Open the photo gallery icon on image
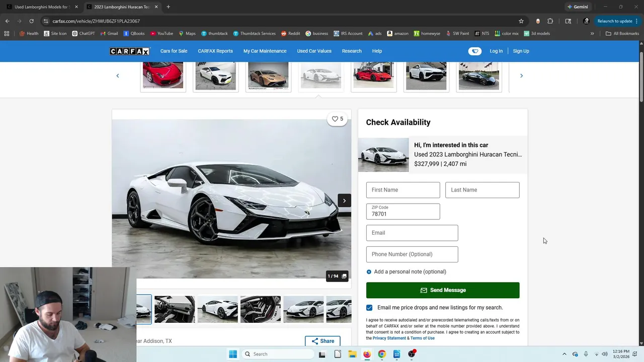Image resolution: width=644 pixels, height=362 pixels. (344, 276)
